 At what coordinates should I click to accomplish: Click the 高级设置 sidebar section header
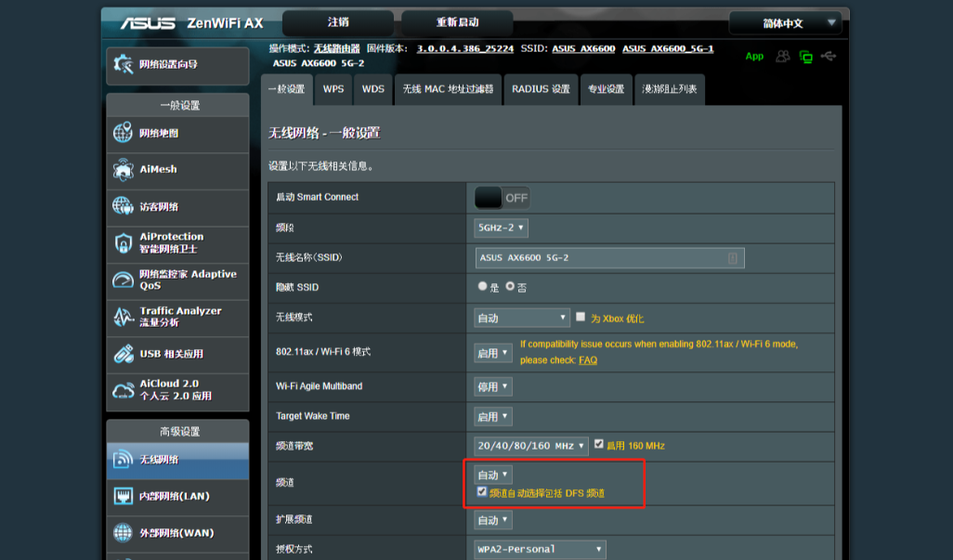click(x=178, y=431)
